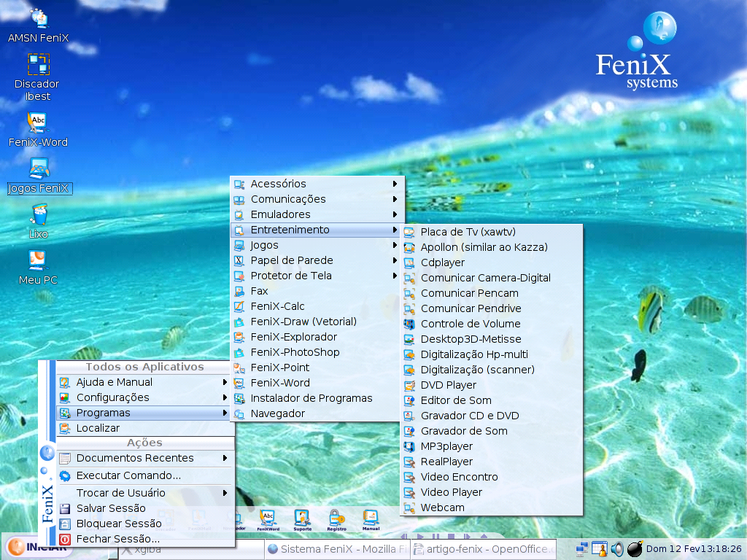Expand Trocar de Usuário submenu arrow
Image resolution: width=747 pixels, height=560 pixels.
coord(225,493)
